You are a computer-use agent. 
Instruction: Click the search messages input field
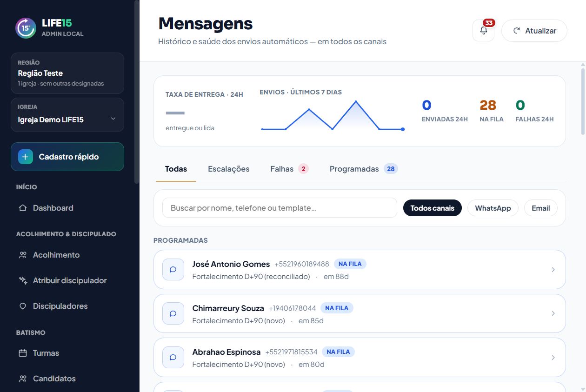[280, 208]
